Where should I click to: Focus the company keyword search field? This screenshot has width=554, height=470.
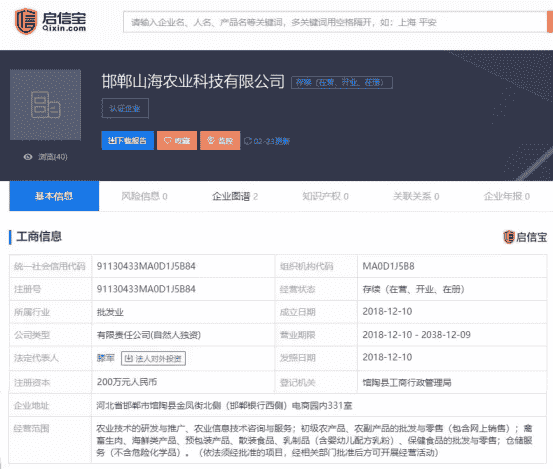click(335, 22)
